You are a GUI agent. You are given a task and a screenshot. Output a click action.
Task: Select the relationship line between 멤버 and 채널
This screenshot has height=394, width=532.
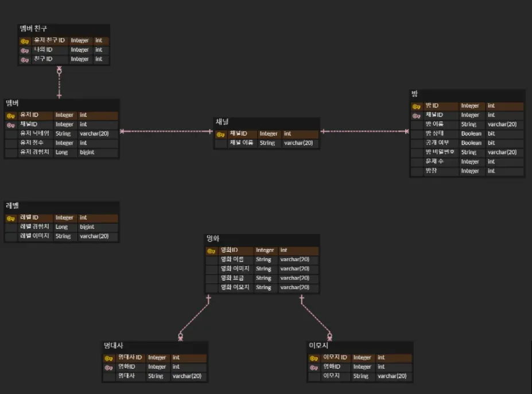(166, 131)
